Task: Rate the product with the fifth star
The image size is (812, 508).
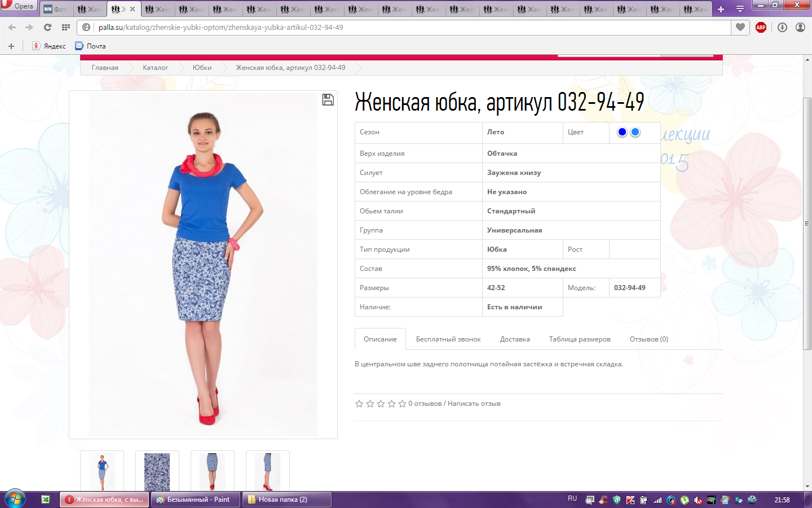Action: coord(402,404)
